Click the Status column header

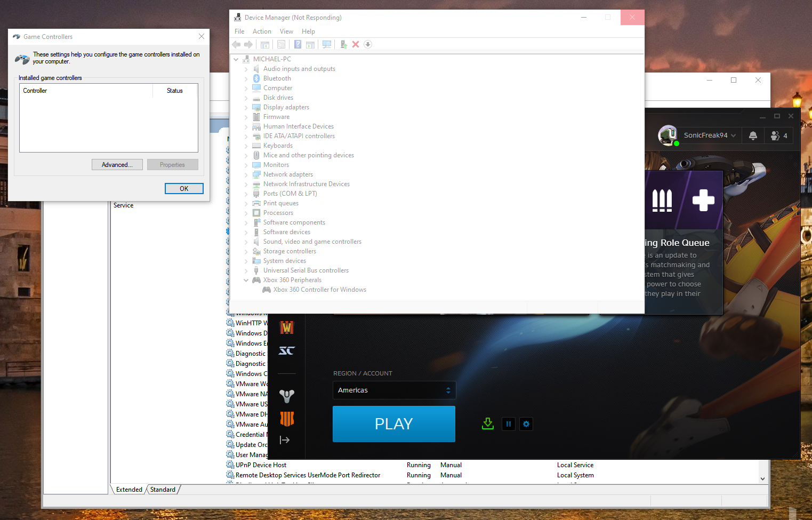[175, 91]
